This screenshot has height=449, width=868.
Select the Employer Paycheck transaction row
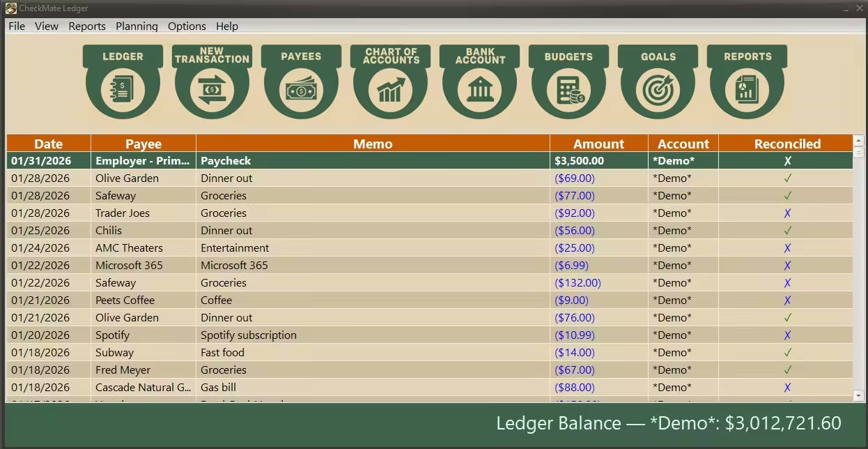point(373,161)
